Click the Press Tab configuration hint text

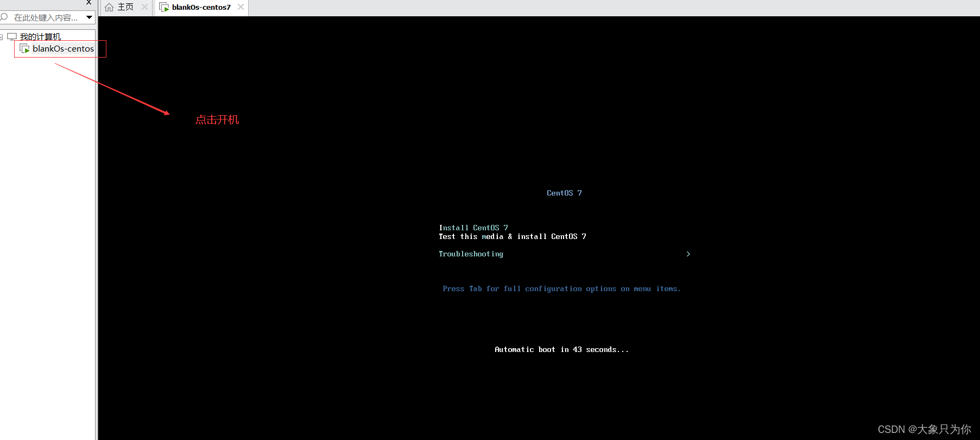pyautogui.click(x=561, y=288)
